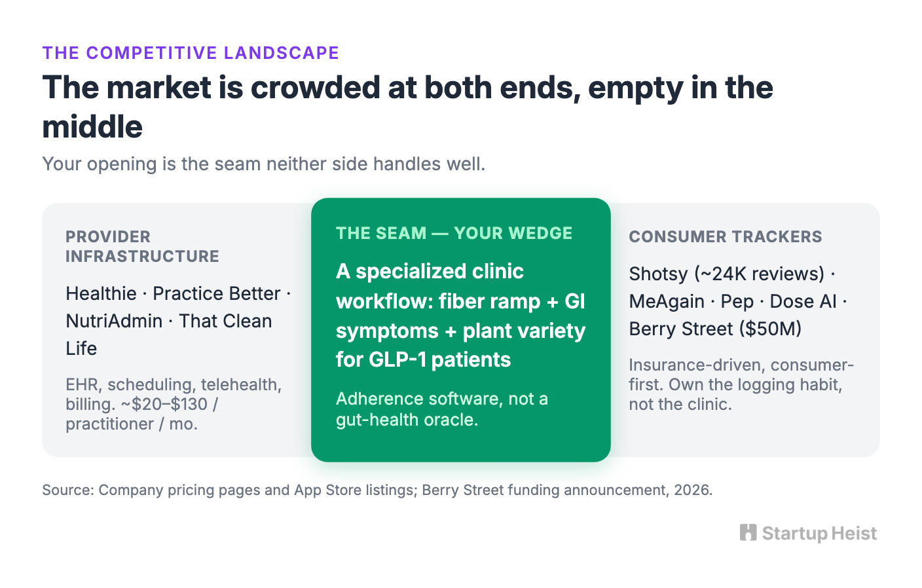Select the PROVIDER INFRASTRUCTURE heading
The width and height of the screenshot is (922, 588).
142,246
